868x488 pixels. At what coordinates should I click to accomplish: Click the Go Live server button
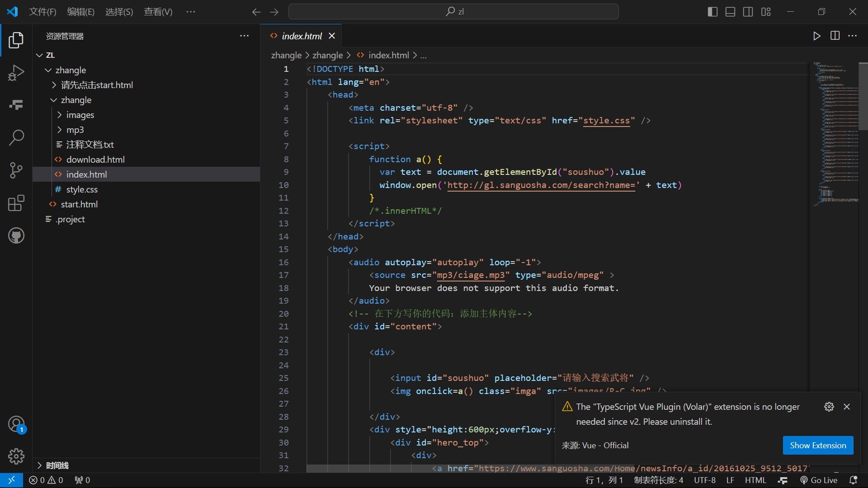coord(819,480)
